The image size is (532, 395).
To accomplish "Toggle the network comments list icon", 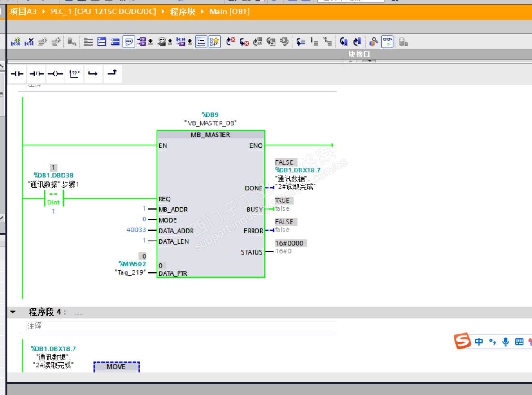I will tap(201, 42).
